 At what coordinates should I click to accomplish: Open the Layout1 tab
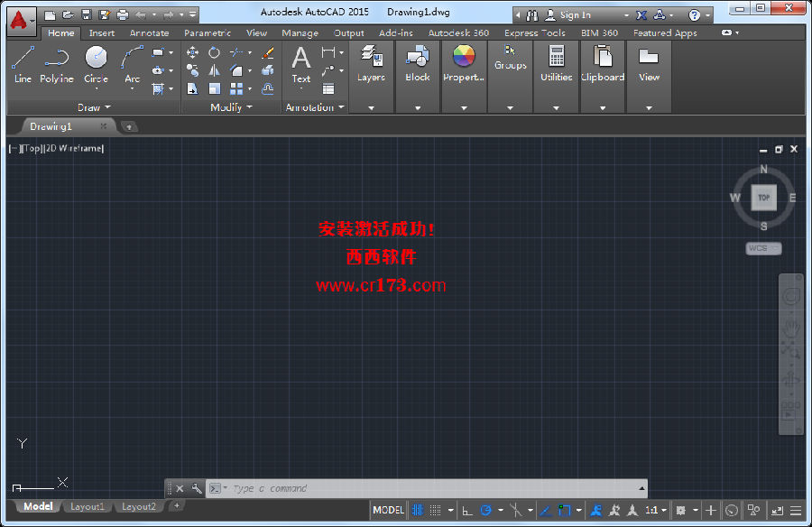87,506
